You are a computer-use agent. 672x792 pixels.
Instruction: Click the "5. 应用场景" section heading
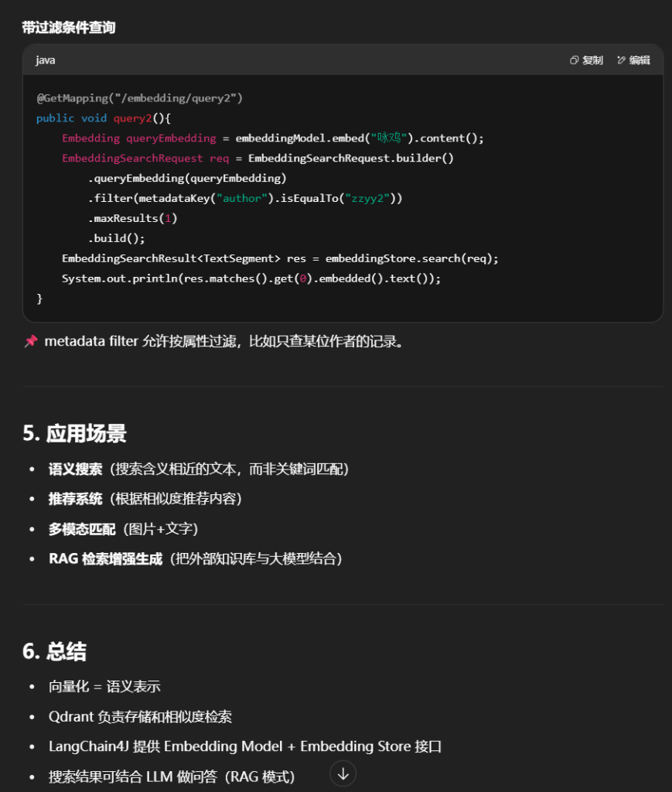point(75,434)
